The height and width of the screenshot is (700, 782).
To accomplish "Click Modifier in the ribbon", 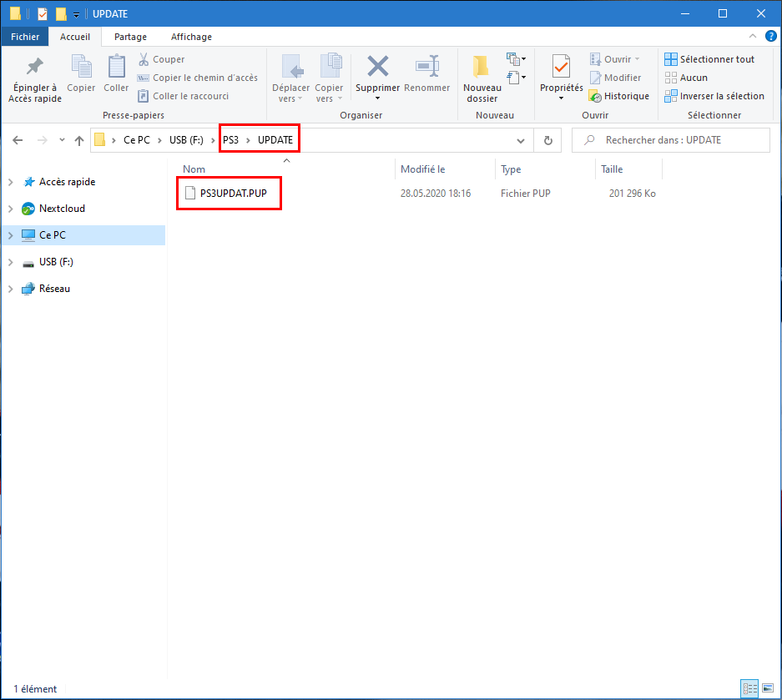I will click(x=615, y=78).
